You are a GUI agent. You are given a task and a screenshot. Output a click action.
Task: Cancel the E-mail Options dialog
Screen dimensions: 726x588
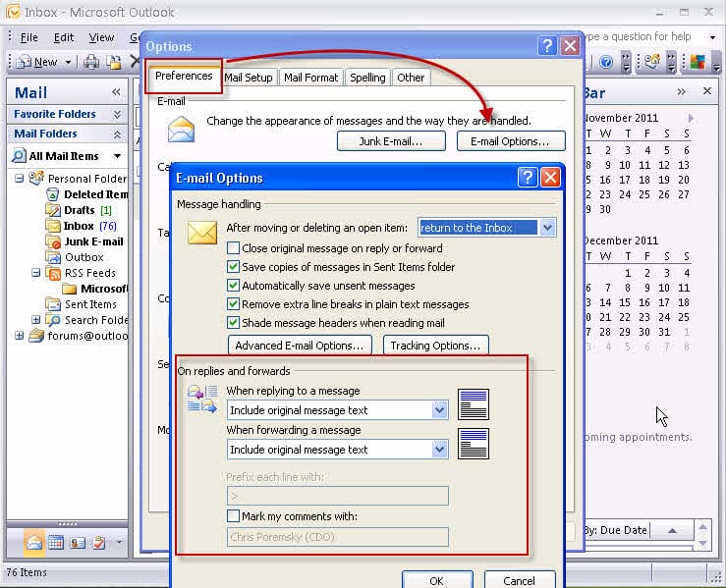[520, 580]
